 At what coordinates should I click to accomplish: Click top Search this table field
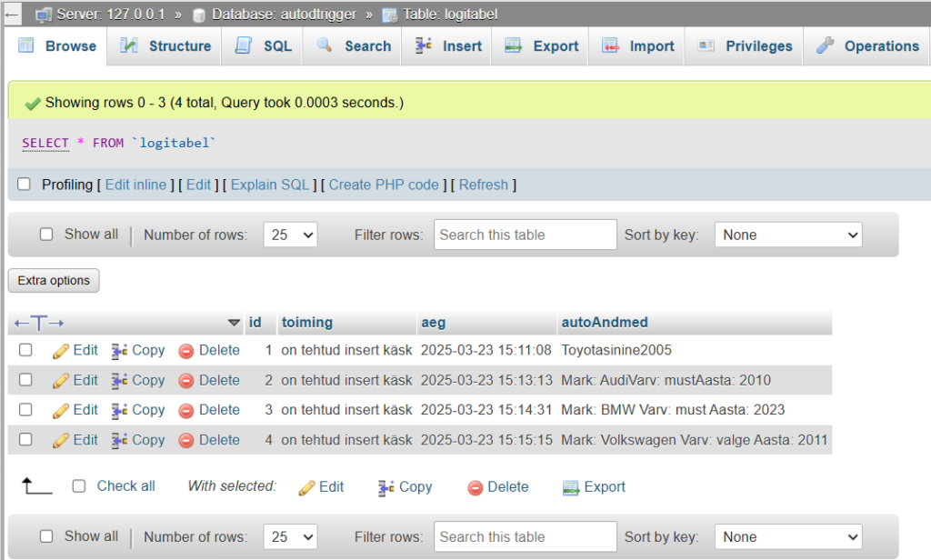click(526, 235)
